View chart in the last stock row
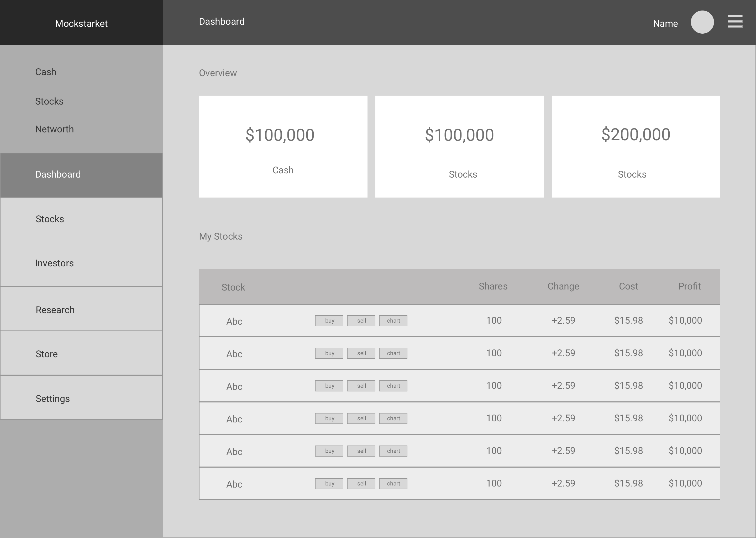 393,484
